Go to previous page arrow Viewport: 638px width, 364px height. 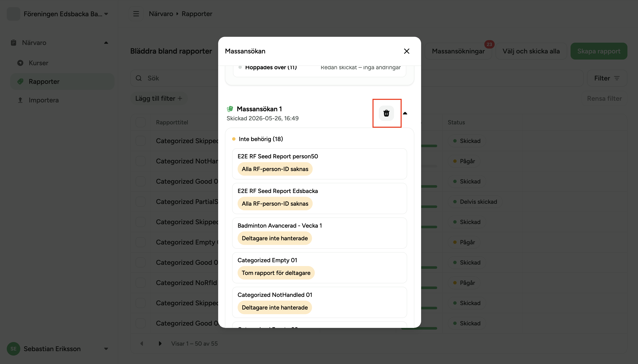[142, 344]
